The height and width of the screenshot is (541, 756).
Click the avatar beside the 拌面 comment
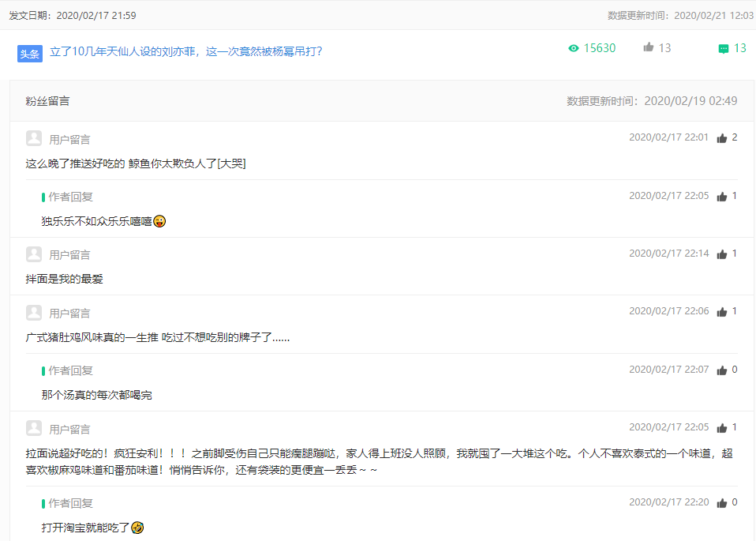pos(34,254)
